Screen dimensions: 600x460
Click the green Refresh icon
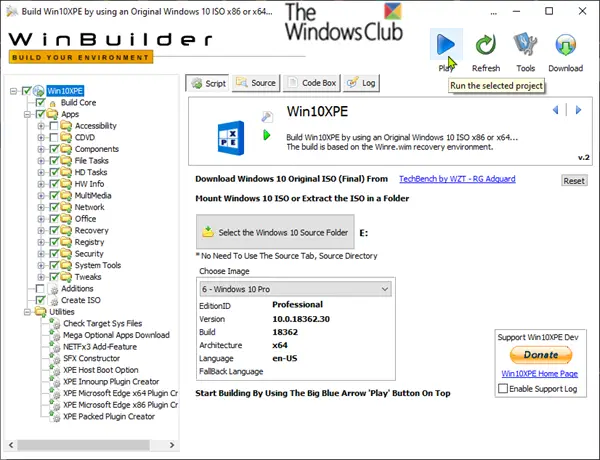486,44
